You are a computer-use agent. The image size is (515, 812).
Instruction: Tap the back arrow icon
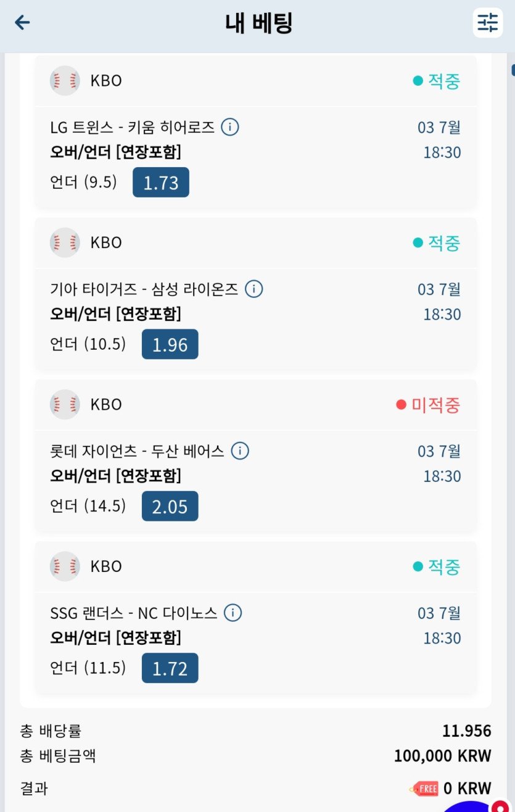coord(23,23)
